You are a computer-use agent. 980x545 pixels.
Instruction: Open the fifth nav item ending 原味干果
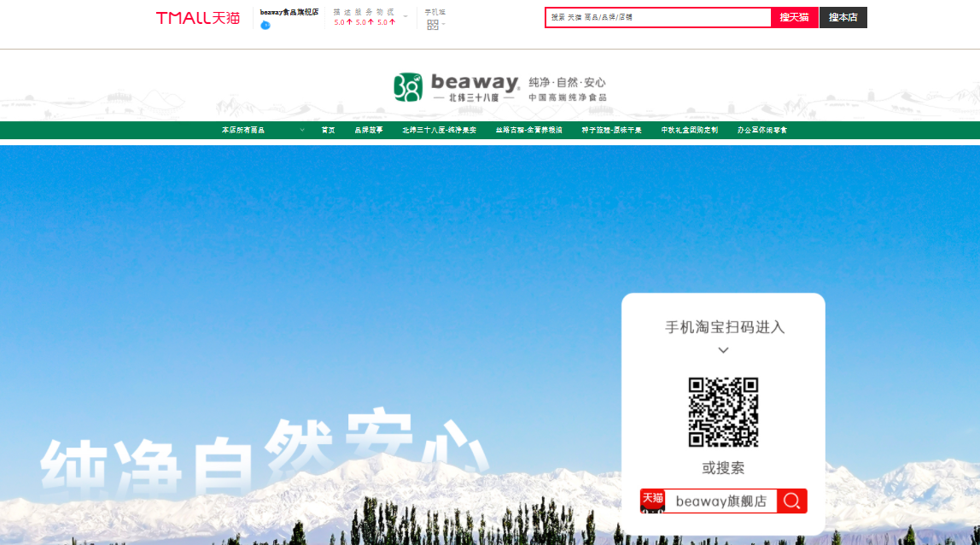tap(611, 130)
